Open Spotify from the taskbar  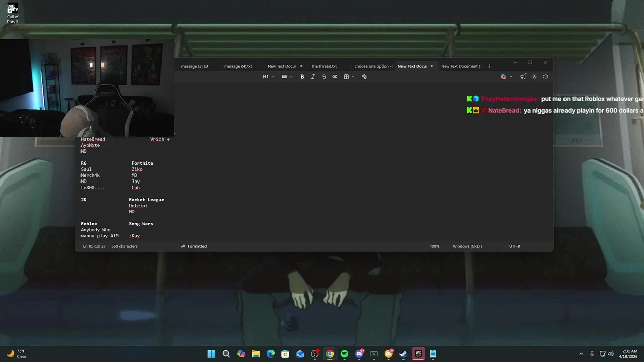tap(345, 354)
